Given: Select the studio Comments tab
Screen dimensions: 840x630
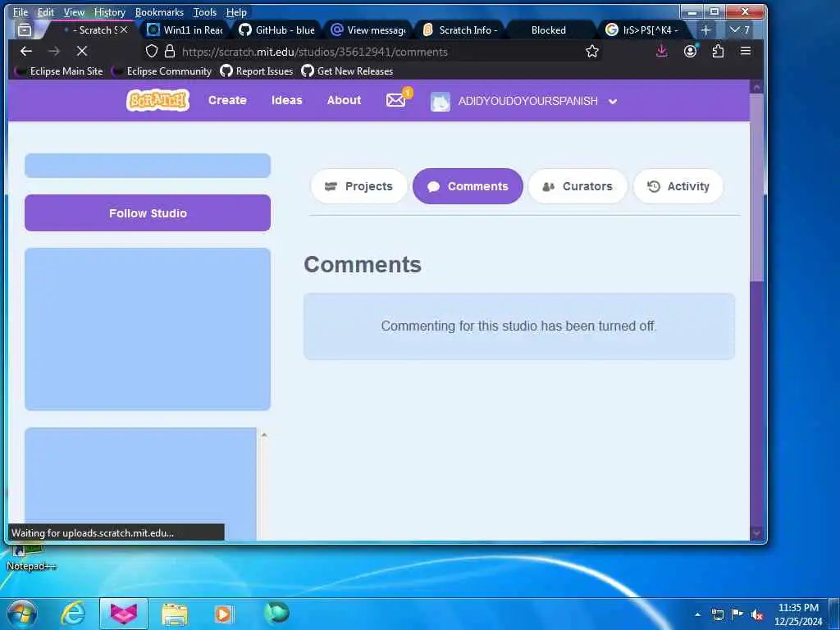Looking at the screenshot, I should click(468, 186).
